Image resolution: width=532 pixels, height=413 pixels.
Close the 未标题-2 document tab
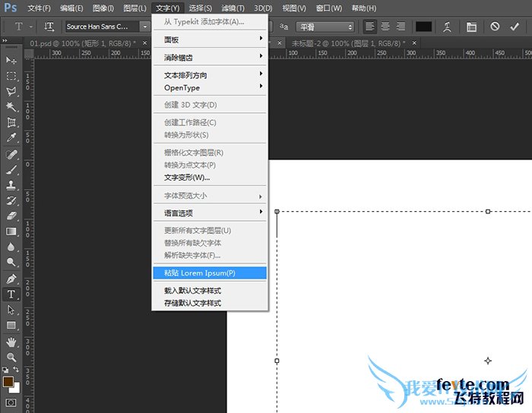(414, 43)
